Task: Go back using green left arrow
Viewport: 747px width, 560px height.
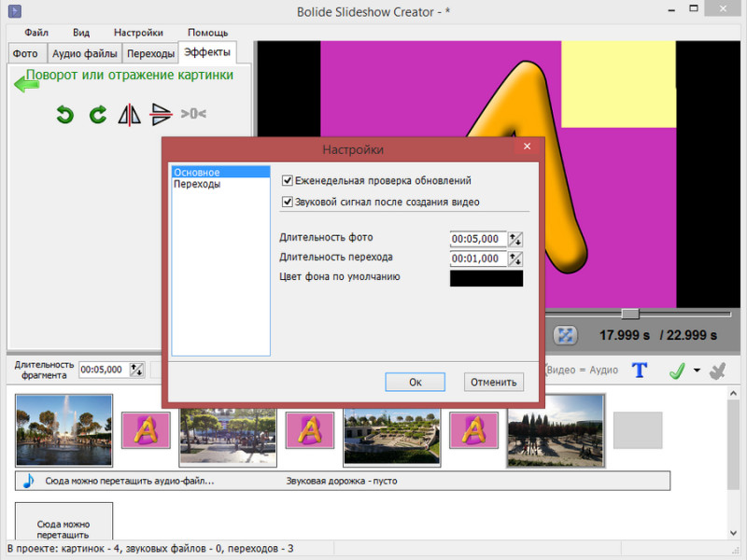Action: click(26, 84)
